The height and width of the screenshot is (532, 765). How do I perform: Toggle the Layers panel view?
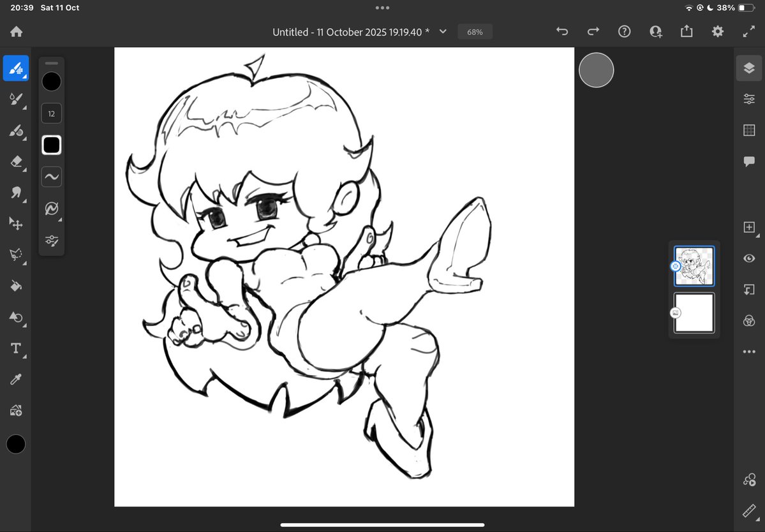(x=750, y=68)
